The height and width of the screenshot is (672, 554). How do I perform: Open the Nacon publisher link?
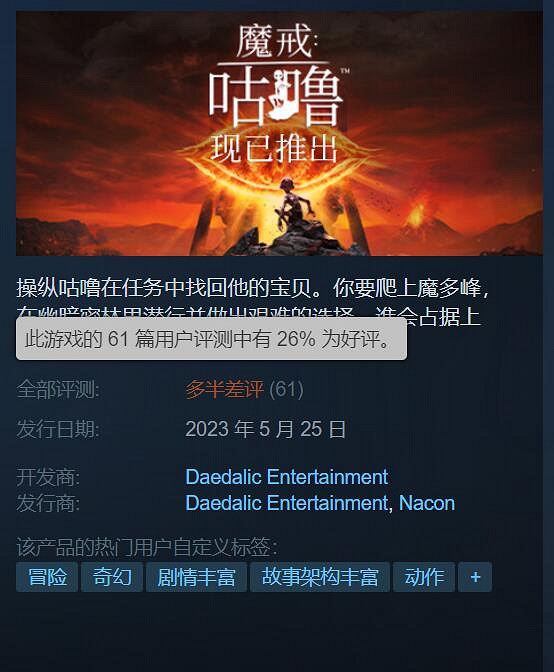coord(427,503)
